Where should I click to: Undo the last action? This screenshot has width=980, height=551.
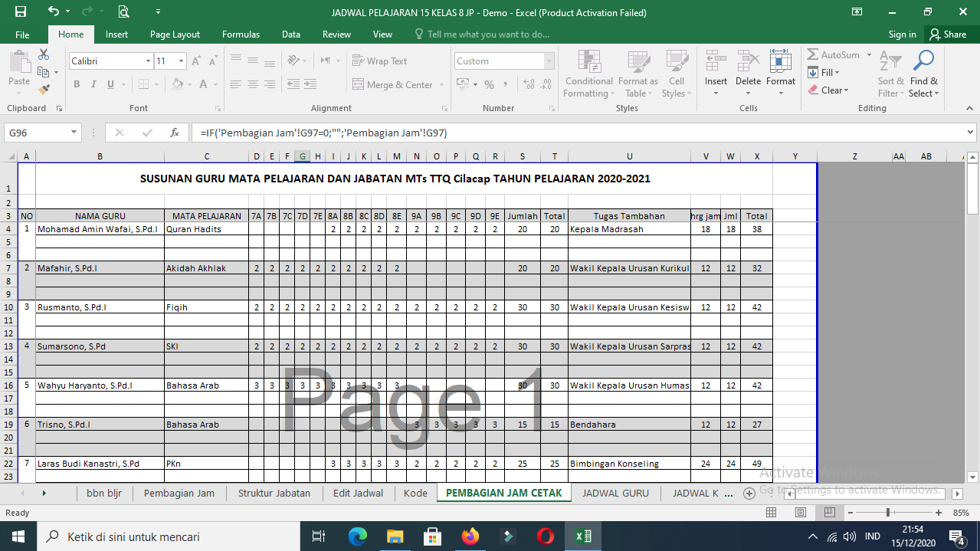click(x=53, y=11)
